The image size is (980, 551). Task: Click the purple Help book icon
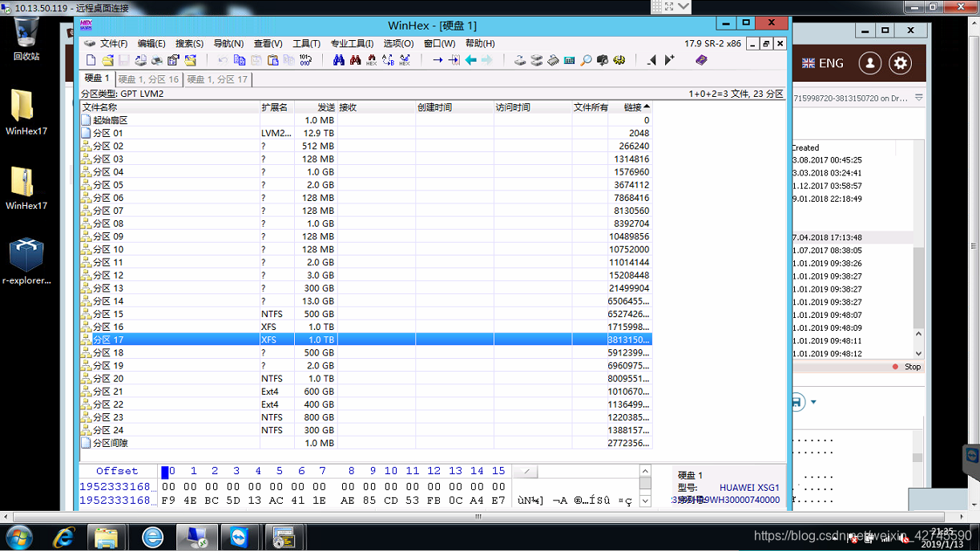[701, 60]
